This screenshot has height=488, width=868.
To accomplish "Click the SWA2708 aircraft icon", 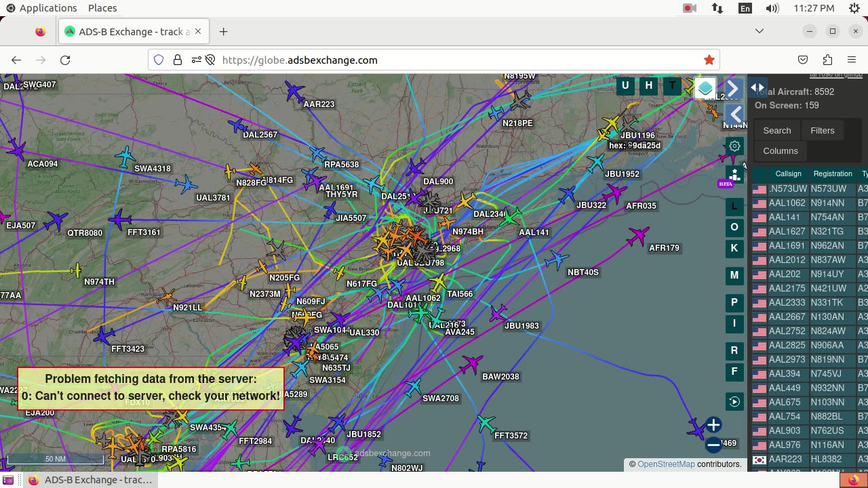I will tap(413, 388).
